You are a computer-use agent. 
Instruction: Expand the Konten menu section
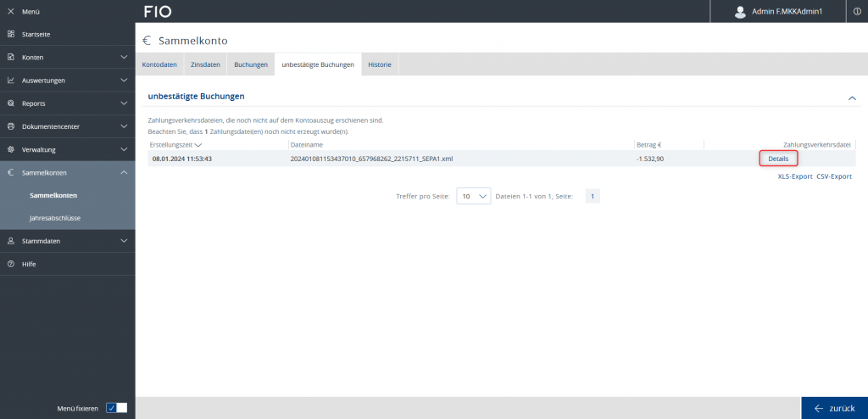[124, 58]
